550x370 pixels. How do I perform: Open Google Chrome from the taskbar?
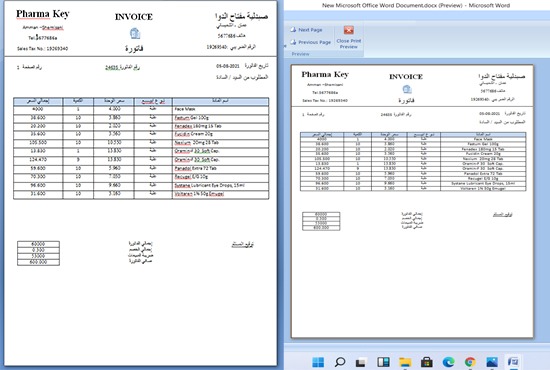(470, 362)
